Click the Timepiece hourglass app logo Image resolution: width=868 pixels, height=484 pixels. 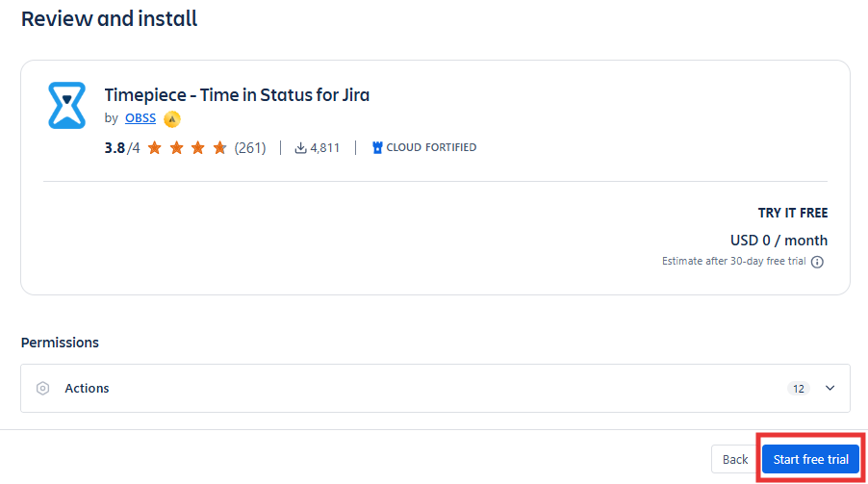pyautogui.click(x=66, y=106)
